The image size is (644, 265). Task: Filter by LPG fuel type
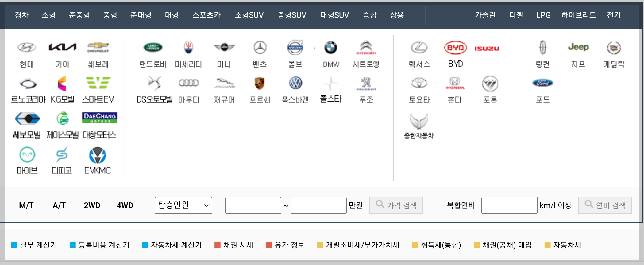tap(543, 15)
